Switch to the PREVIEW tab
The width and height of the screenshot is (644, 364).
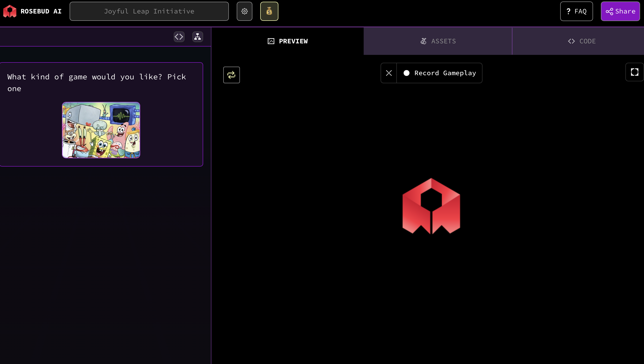pos(288,41)
